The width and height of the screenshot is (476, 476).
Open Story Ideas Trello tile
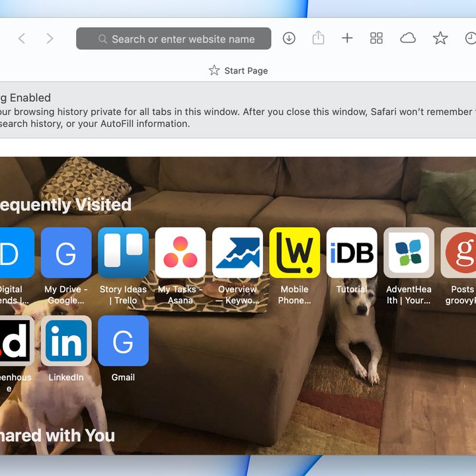pos(123,253)
